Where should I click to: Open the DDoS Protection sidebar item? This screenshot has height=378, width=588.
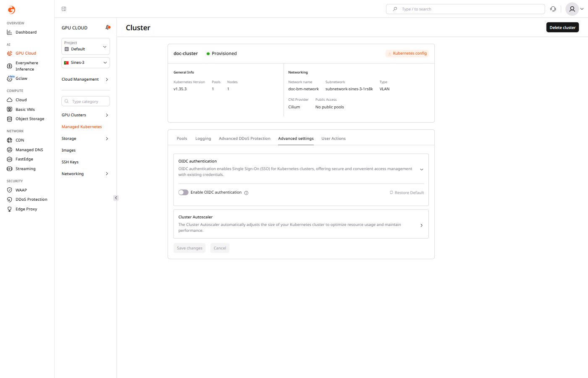point(31,199)
